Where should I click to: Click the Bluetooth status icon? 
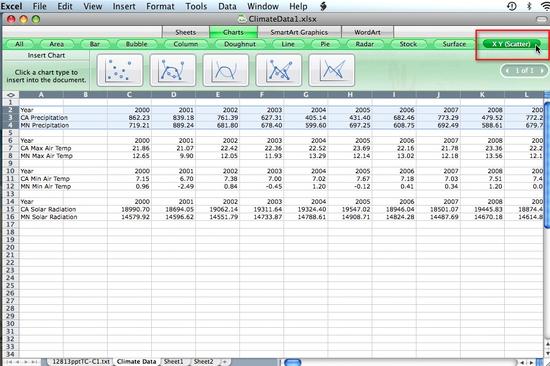[529, 6]
